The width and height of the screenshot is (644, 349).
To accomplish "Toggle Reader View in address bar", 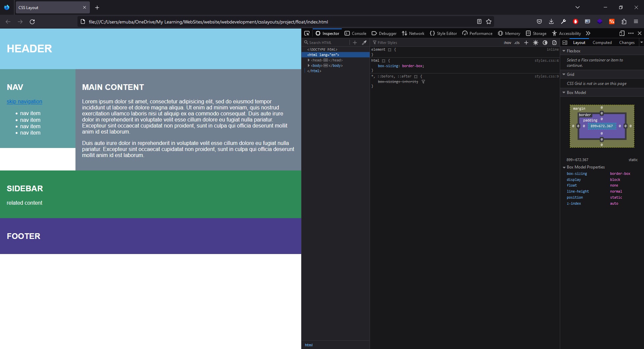I will point(479,21).
